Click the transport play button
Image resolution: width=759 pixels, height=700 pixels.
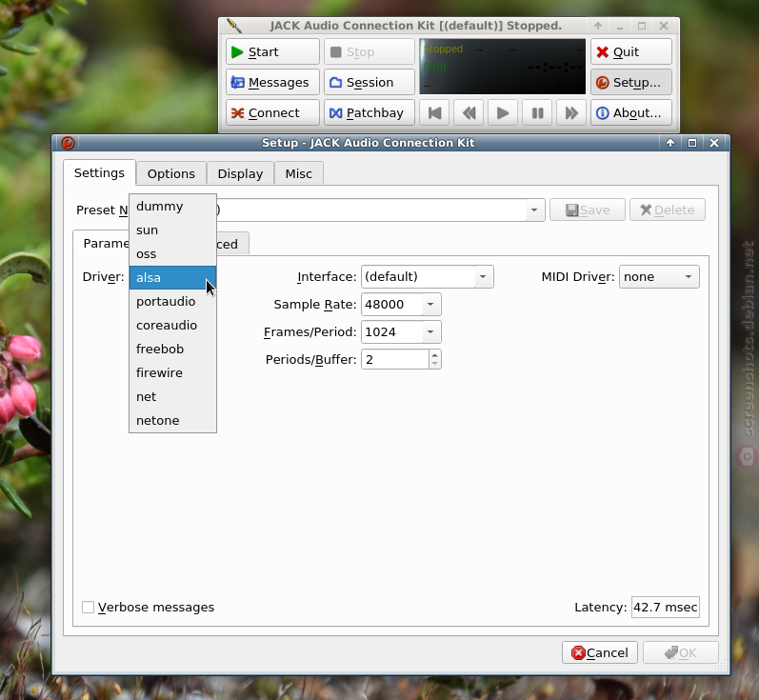(x=503, y=112)
